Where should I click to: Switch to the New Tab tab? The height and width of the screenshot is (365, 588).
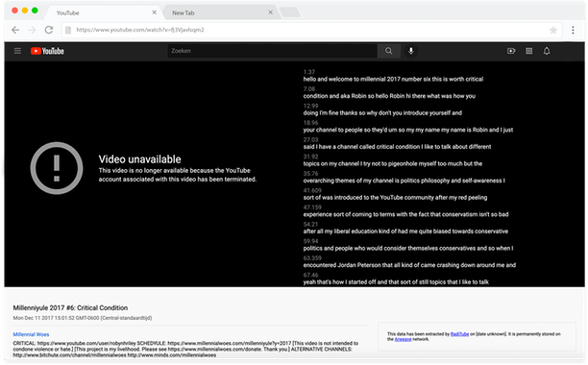[x=221, y=12]
